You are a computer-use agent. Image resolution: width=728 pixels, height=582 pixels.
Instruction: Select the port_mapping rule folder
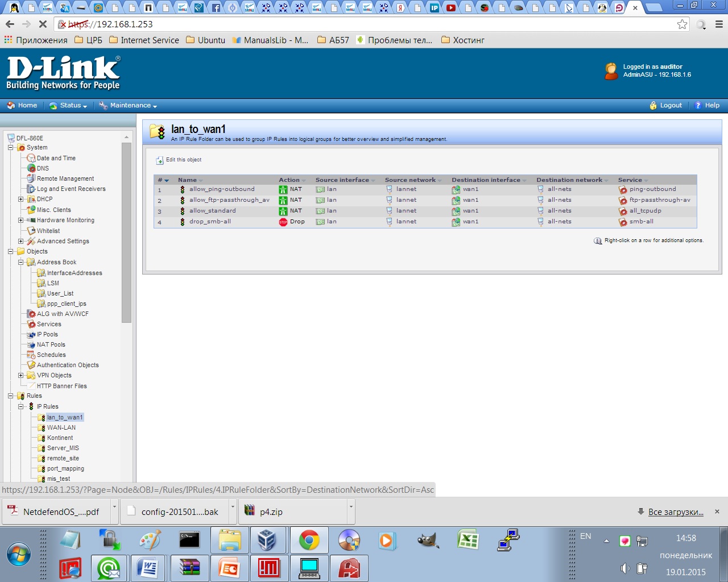tap(65, 468)
